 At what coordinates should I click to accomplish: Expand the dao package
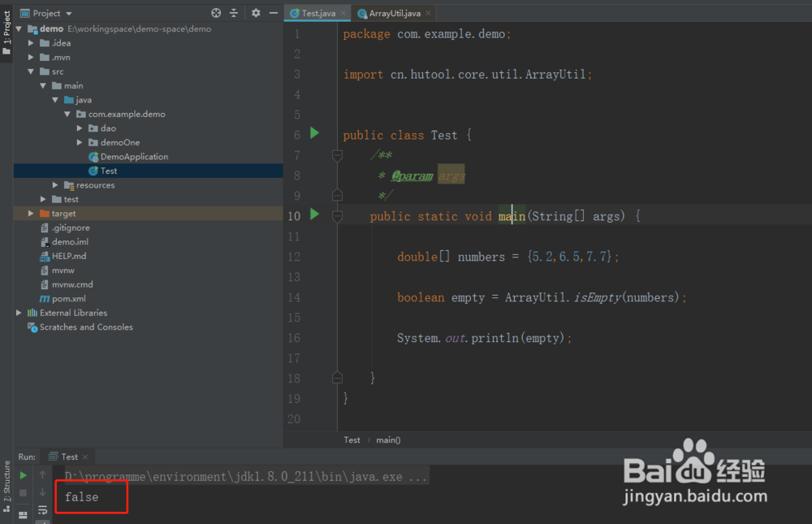(80, 128)
